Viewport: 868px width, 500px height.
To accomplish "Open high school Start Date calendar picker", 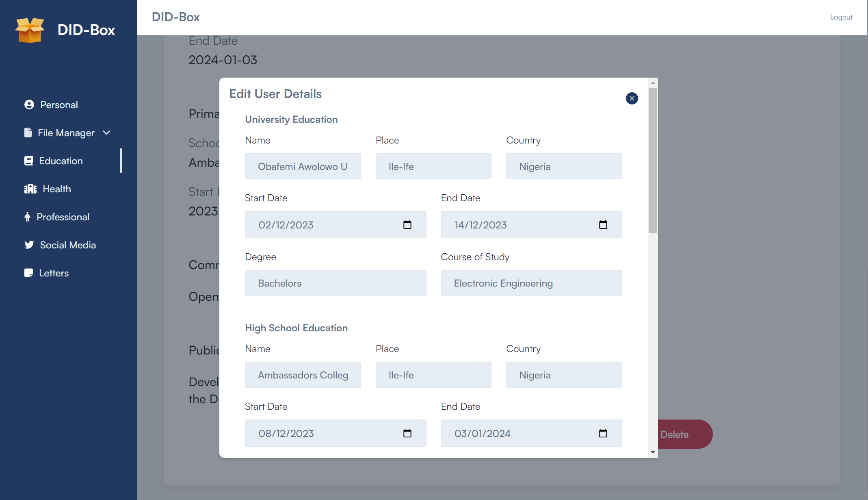I will tap(407, 433).
